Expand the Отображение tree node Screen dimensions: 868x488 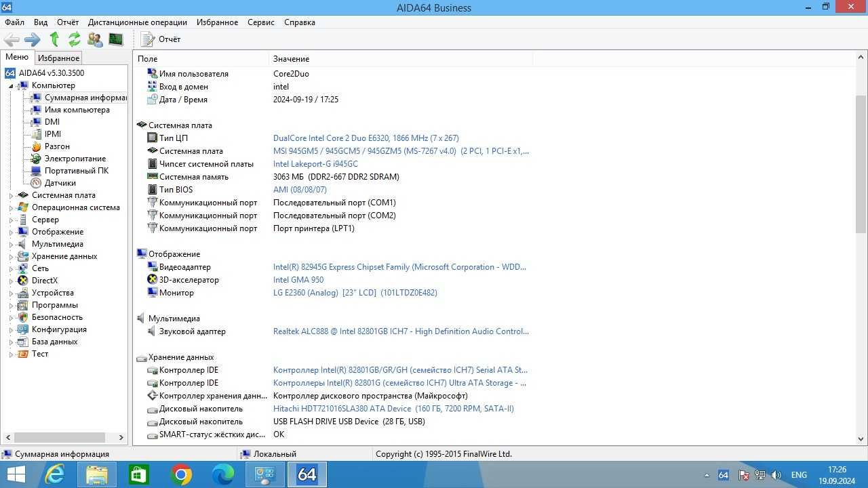click(11, 232)
